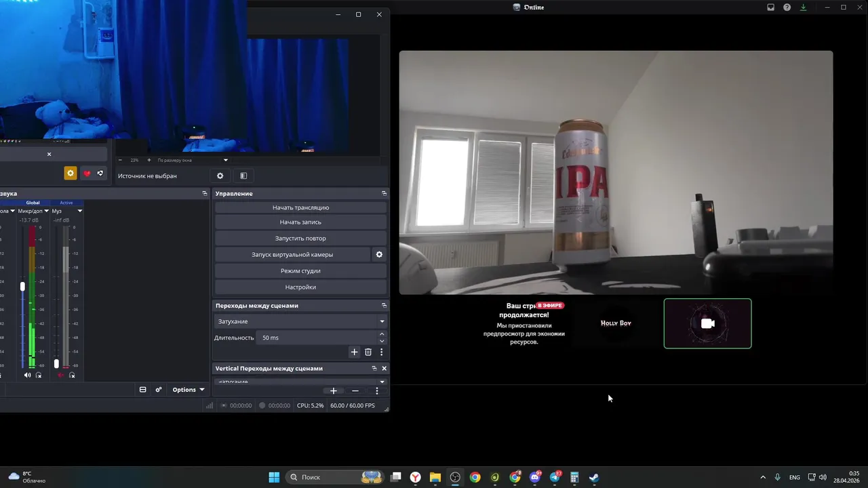Viewport: 868px width, 488px height.
Task: Click the red heart icon in OBS
Action: tap(87, 174)
